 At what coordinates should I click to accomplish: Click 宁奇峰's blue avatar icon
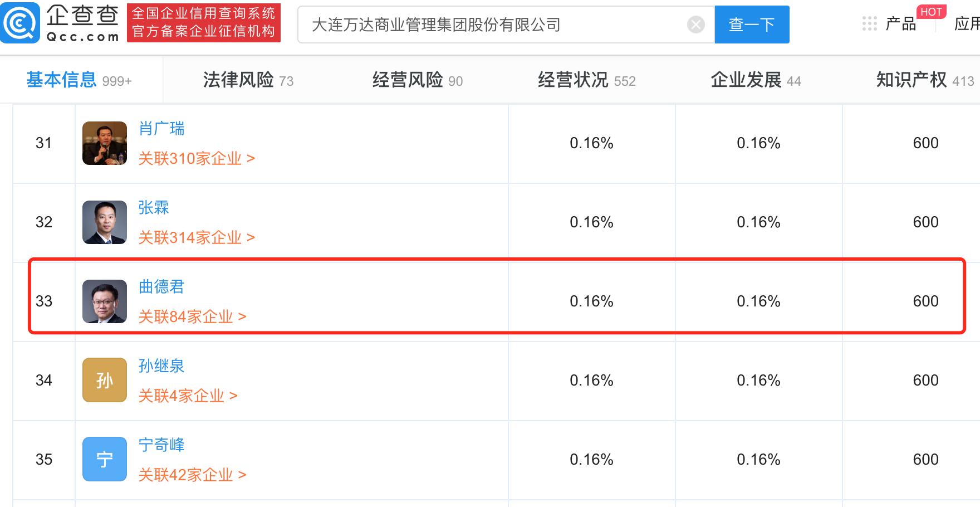click(104, 459)
